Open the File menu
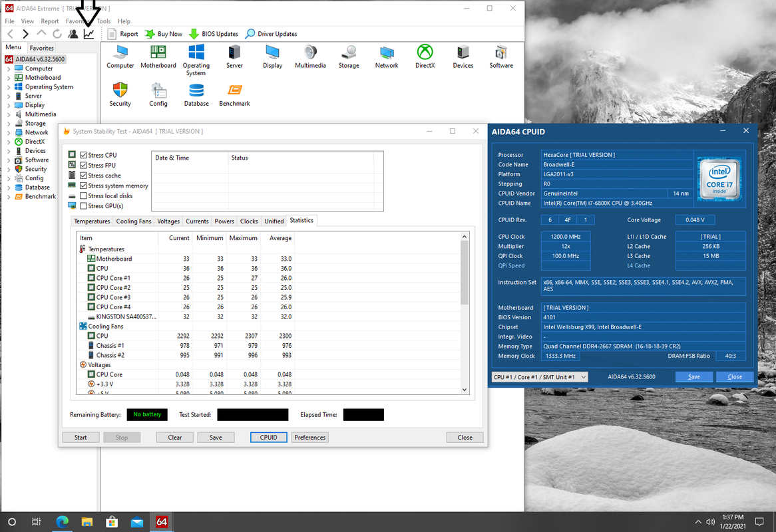This screenshot has height=532, width=776. click(9, 21)
